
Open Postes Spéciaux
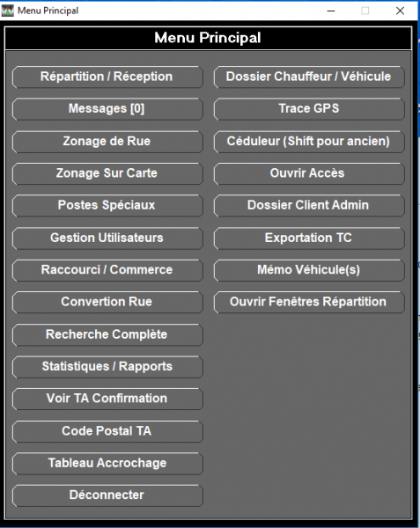(107, 205)
